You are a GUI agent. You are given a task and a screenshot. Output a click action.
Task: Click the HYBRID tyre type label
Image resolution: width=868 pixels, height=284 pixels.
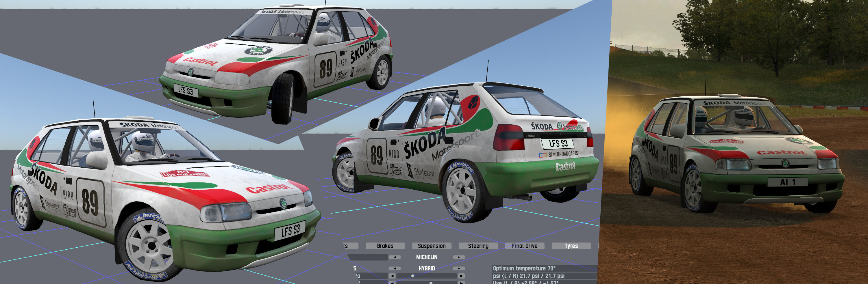[x=427, y=268]
